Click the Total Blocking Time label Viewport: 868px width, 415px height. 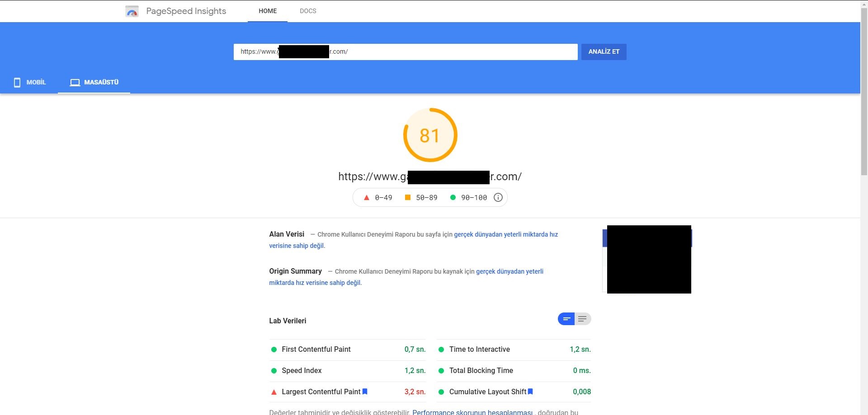(x=481, y=370)
